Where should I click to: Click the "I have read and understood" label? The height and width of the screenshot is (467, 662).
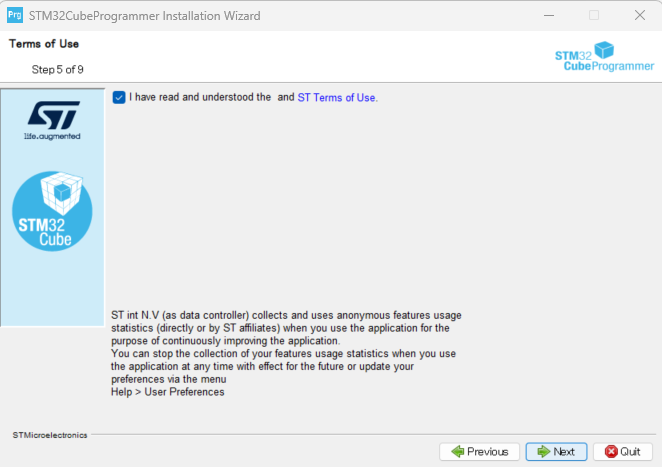[200, 98]
